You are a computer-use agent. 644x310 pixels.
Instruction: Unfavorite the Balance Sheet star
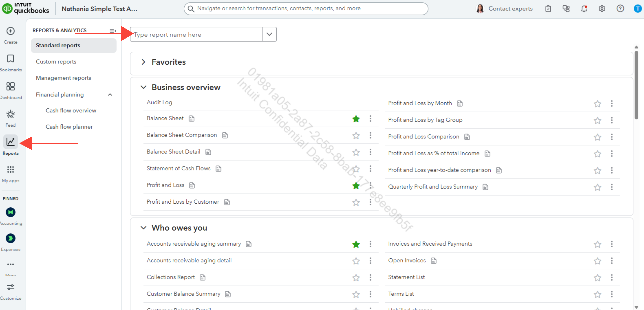(x=356, y=119)
